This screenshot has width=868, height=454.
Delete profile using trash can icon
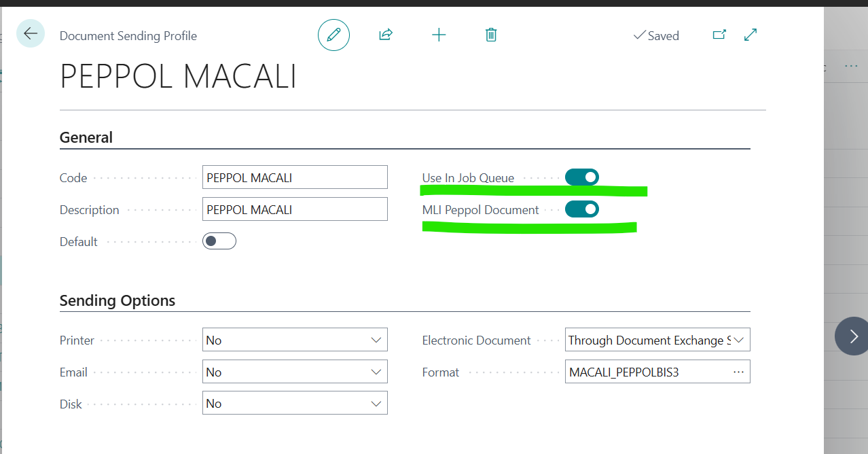491,35
